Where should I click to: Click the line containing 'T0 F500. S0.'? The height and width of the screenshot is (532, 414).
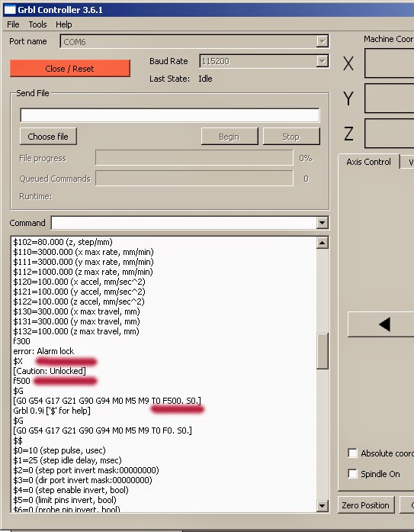pos(107,401)
